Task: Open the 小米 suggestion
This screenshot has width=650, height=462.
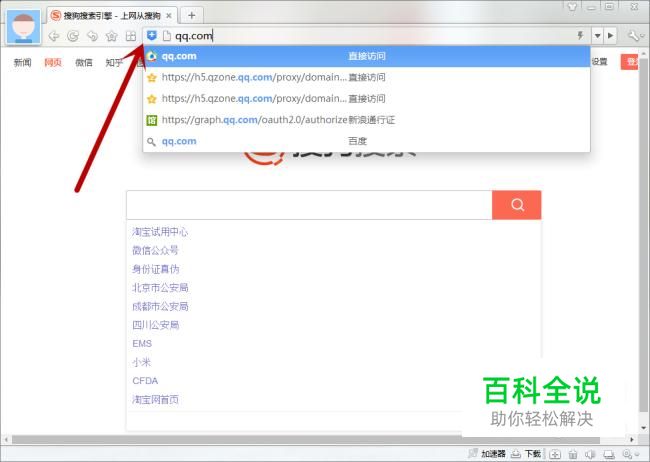Action: 141,362
